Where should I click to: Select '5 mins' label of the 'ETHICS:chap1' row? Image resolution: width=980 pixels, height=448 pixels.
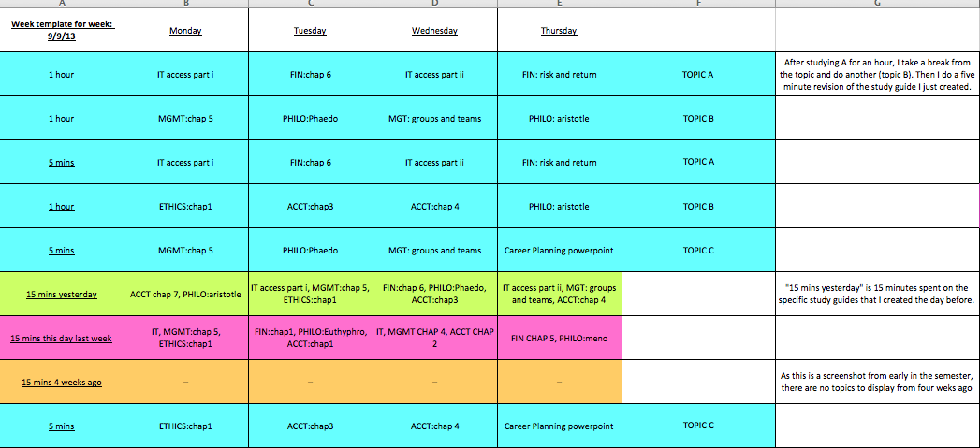point(62,426)
